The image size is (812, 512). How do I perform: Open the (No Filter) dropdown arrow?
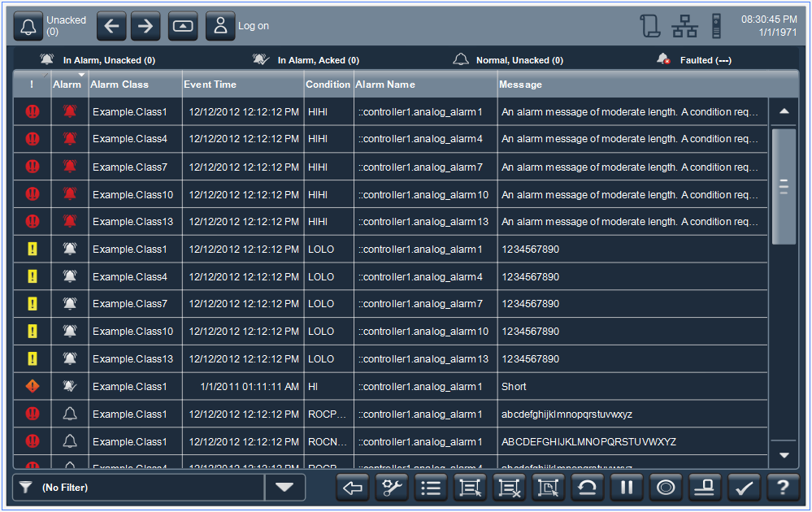[x=284, y=487]
